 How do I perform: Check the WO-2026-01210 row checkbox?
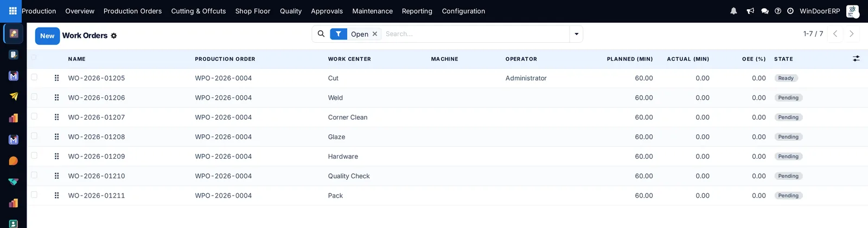(34, 175)
